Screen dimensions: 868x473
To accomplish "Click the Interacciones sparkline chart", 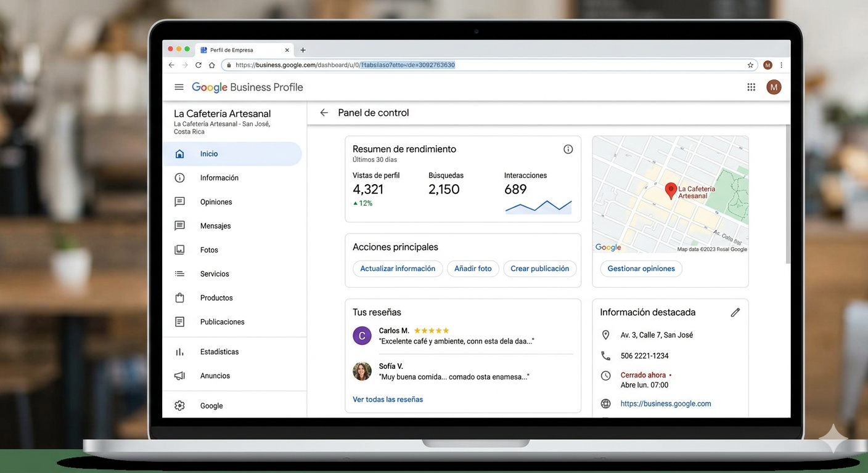I will (x=538, y=206).
